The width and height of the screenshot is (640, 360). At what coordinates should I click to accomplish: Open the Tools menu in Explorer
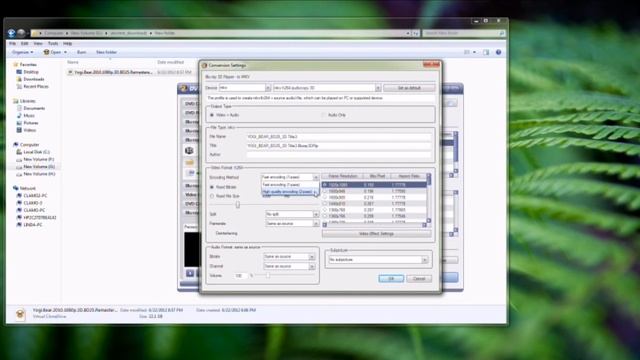(x=53, y=43)
